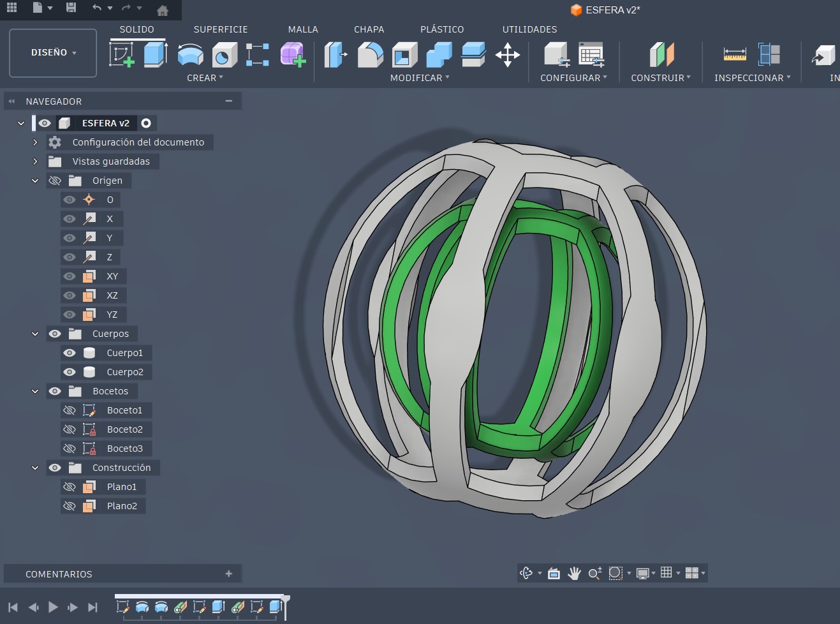
Task: Show the Origen folder
Action: 55,181
